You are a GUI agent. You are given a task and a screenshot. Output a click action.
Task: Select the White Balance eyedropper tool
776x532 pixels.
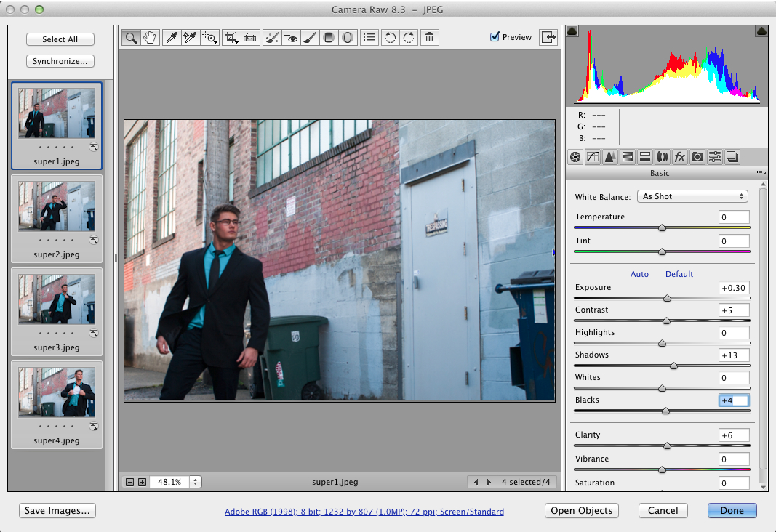[x=172, y=38]
